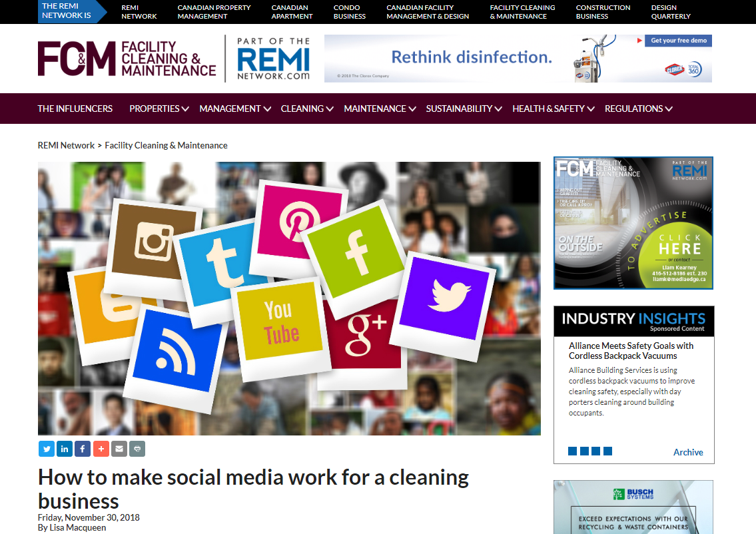Image resolution: width=756 pixels, height=534 pixels.
Task: Go to Canadian Property Management site
Action: point(214,12)
